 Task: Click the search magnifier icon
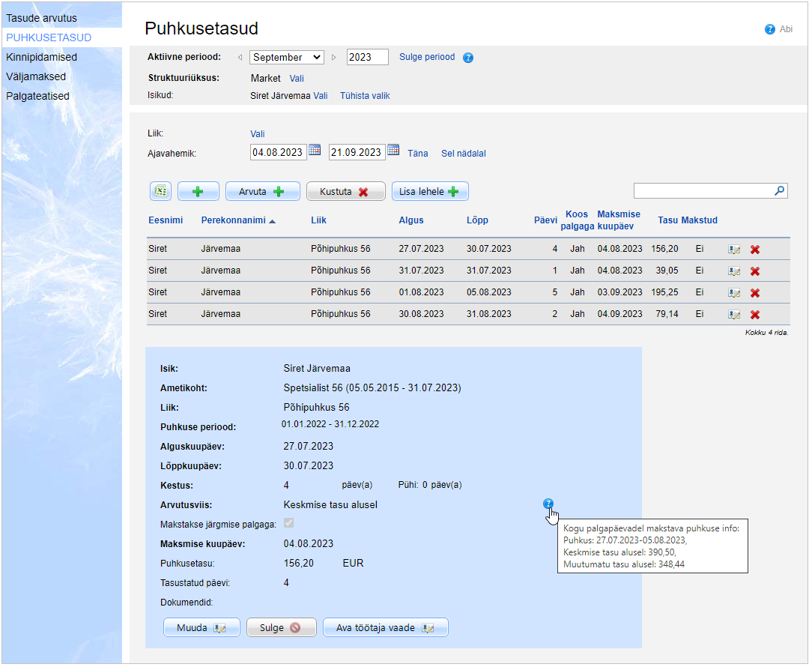point(780,191)
